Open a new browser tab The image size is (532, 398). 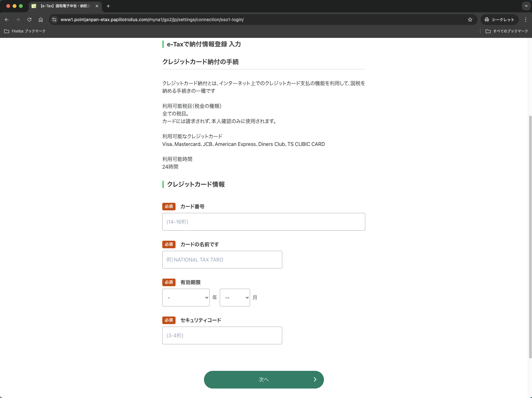[108, 6]
